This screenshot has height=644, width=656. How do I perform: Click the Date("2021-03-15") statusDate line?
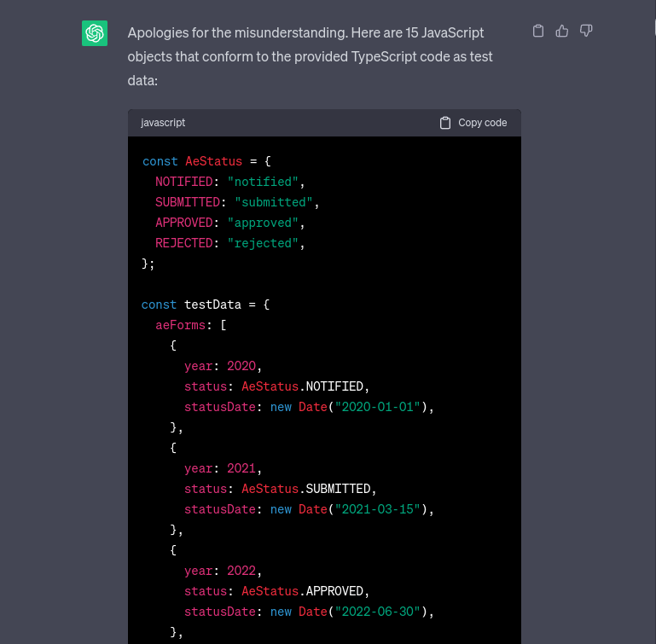309,510
